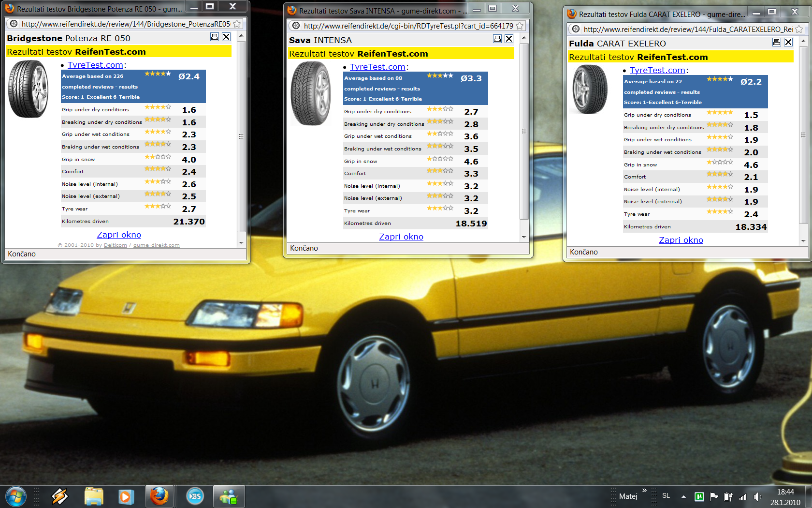The image size is (812, 508).
Task: Click Sava INTENSA tyre thumbnail image
Action: click(x=311, y=93)
